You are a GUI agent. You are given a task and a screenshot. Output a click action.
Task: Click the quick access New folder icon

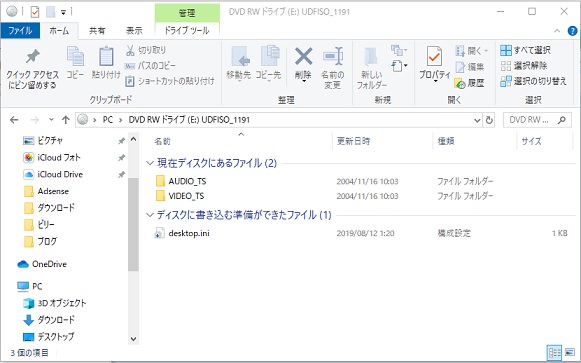pos(50,12)
